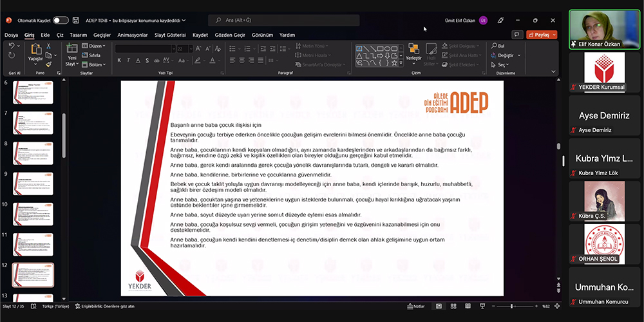644x322 pixels.
Task: Click the Sıfırla reset slide button
Action: [91, 55]
